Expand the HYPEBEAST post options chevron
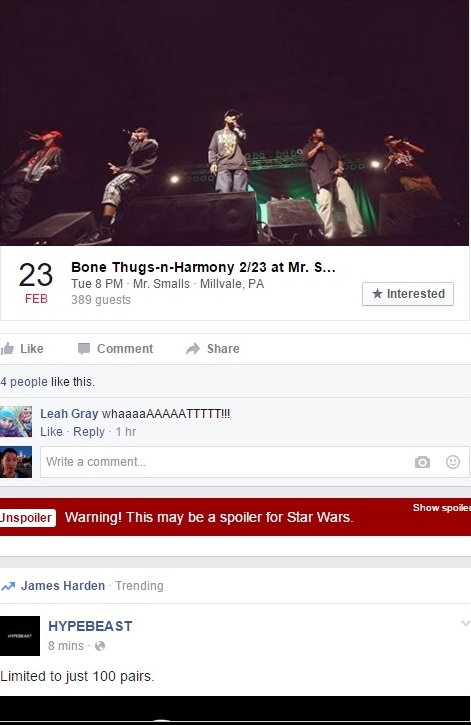This screenshot has width=471, height=725. [x=465, y=624]
